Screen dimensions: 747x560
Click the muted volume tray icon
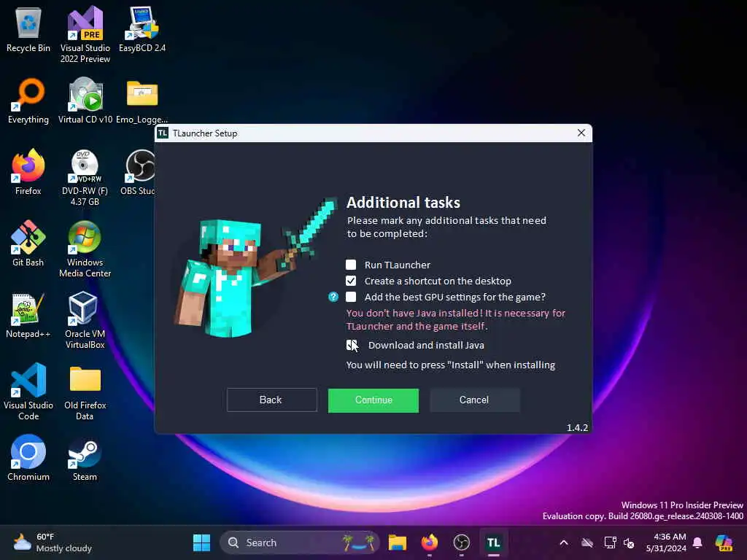pos(629,542)
